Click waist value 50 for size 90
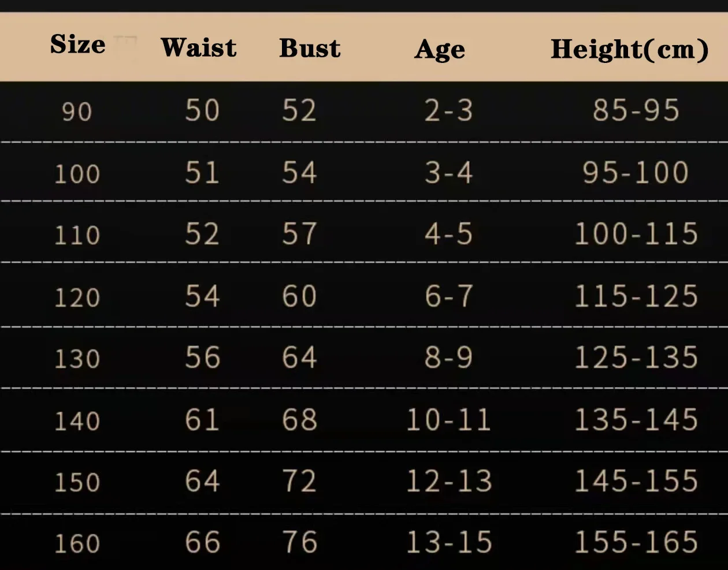The height and width of the screenshot is (570, 728). 202,110
